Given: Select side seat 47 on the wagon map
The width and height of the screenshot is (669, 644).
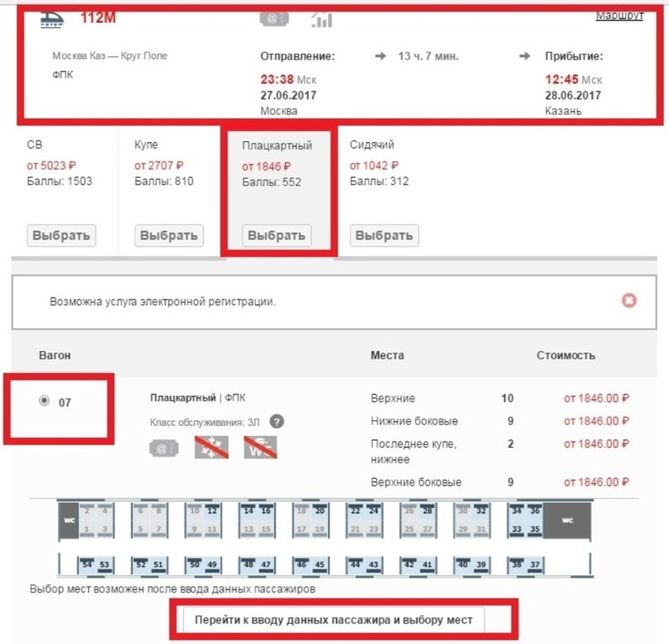Looking at the screenshot, I should [266, 565].
